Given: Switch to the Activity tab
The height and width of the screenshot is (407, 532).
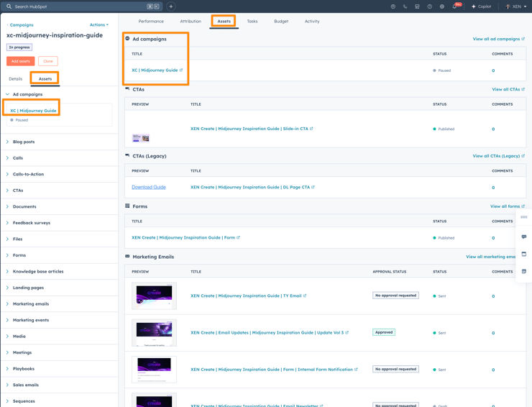Looking at the screenshot, I should tap(312, 22).
